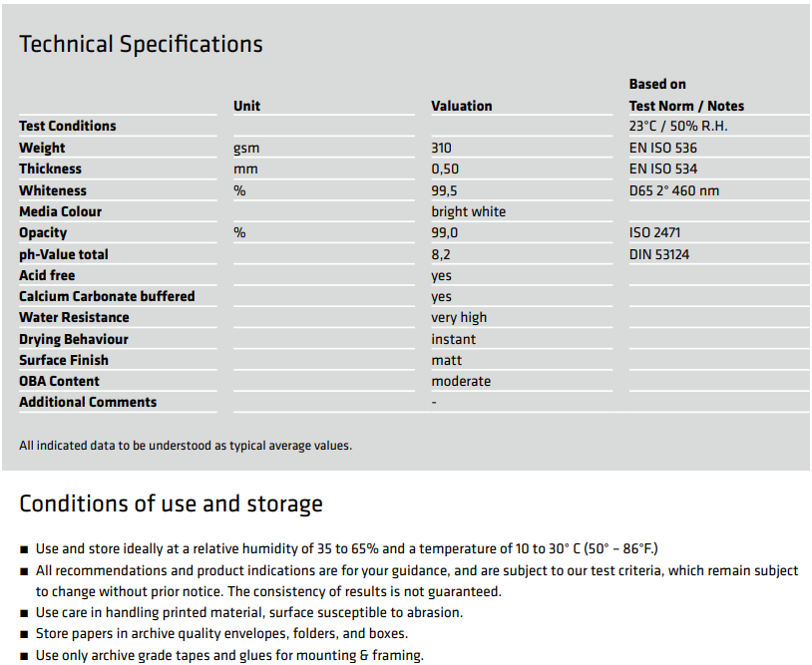This screenshot has height=665, width=812.
Task: Click the Calcium Carbonate buffered label
Action: (x=107, y=296)
